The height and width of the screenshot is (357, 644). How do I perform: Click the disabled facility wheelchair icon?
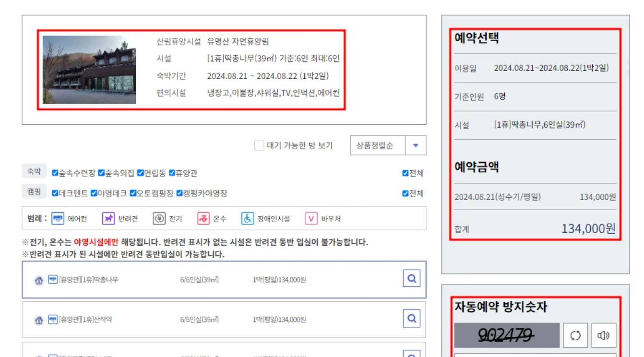[x=248, y=219]
